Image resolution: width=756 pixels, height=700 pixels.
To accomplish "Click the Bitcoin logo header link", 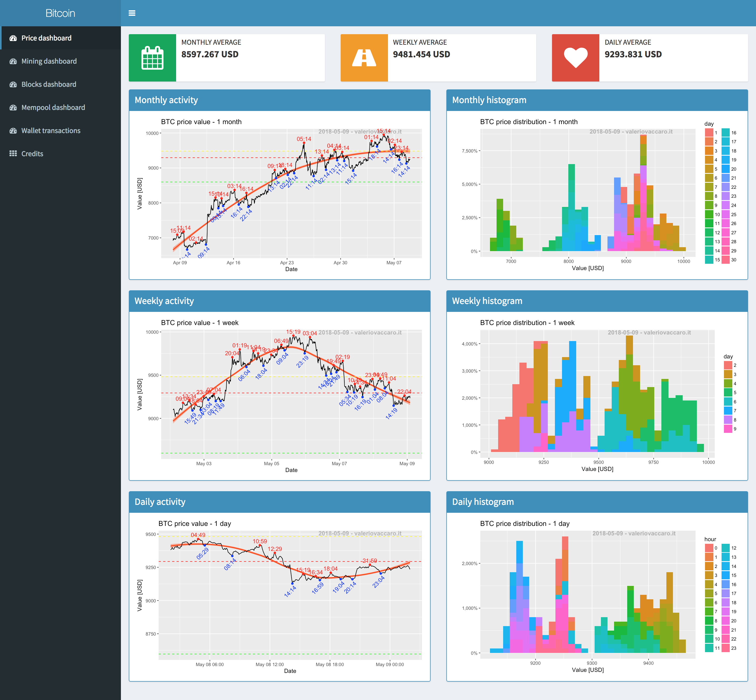I will (60, 12).
